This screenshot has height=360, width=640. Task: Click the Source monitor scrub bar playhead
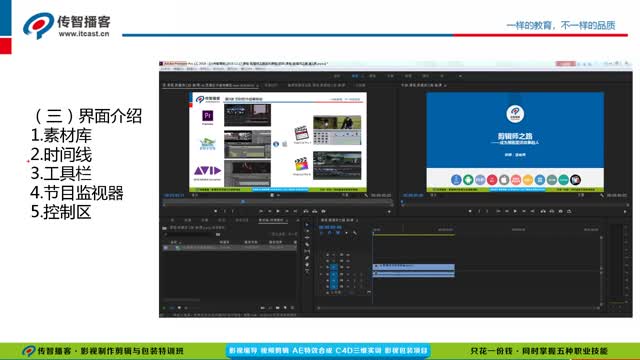243,202
